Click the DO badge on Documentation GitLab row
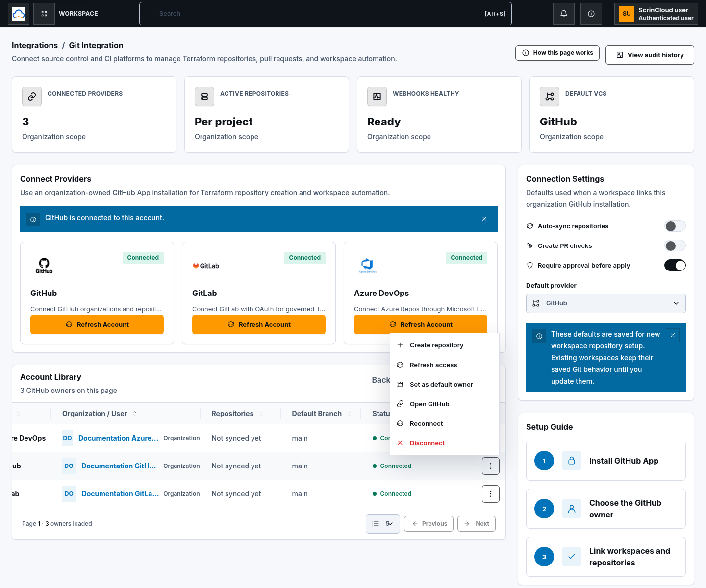This screenshot has height=588, width=706. pyautogui.click(x=69, y=494)
